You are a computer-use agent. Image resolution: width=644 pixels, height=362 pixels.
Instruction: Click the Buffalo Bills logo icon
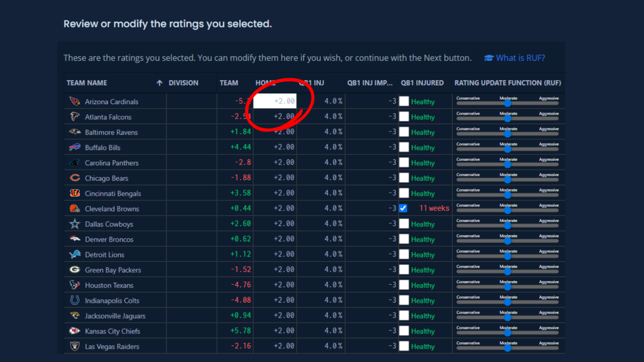[75, 147]
